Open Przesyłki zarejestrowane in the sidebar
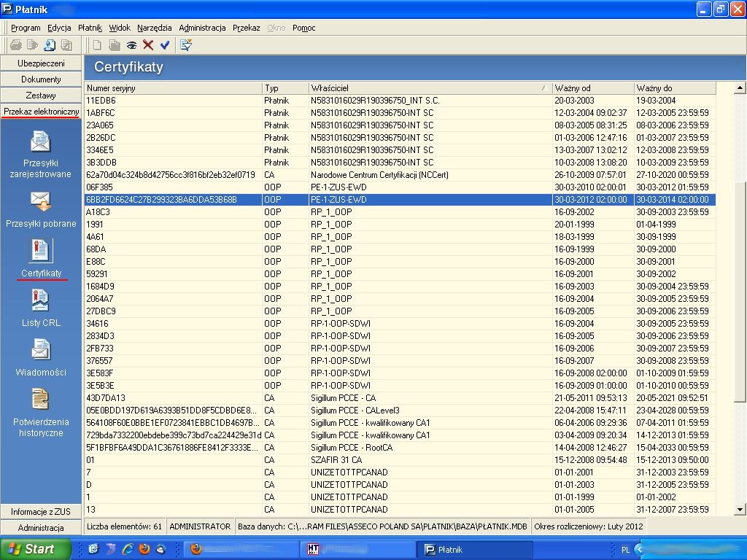Image resolution: width=747 pixels, height=560 pixels. 41,155
